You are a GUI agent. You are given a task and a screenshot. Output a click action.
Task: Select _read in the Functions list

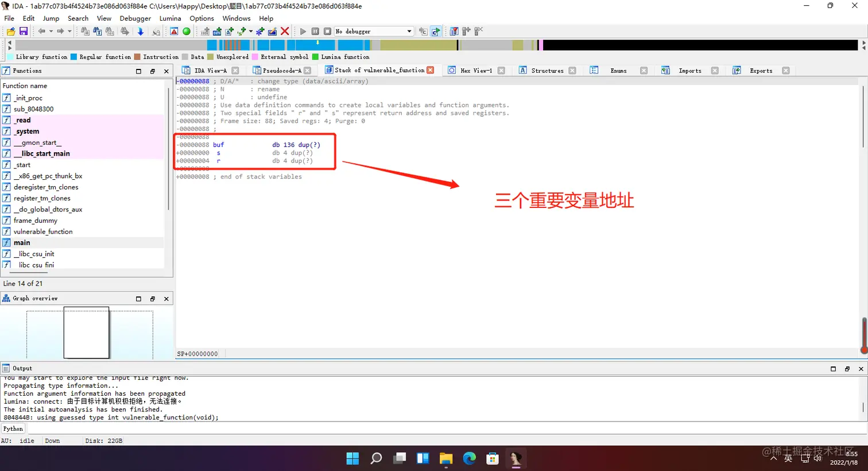pyautogui.click(x=83, y=120)
